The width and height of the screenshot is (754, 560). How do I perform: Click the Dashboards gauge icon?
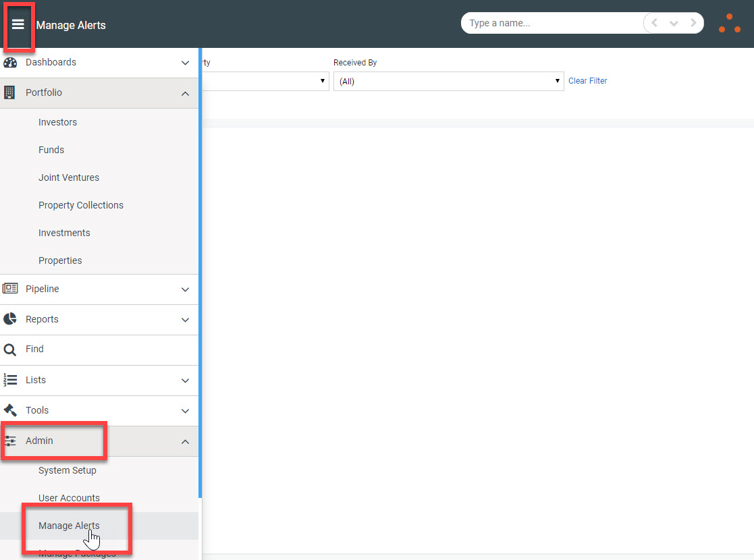[x=10, y=61]
